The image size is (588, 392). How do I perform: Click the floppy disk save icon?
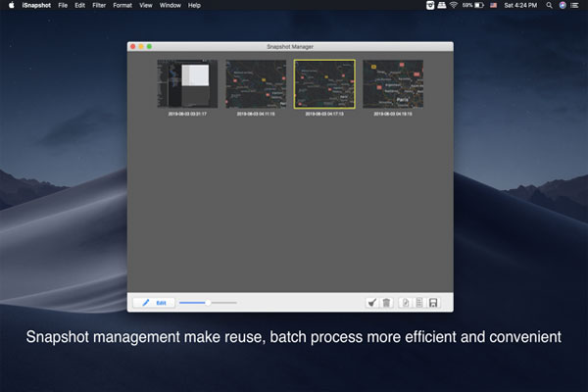tap(434, 303)
